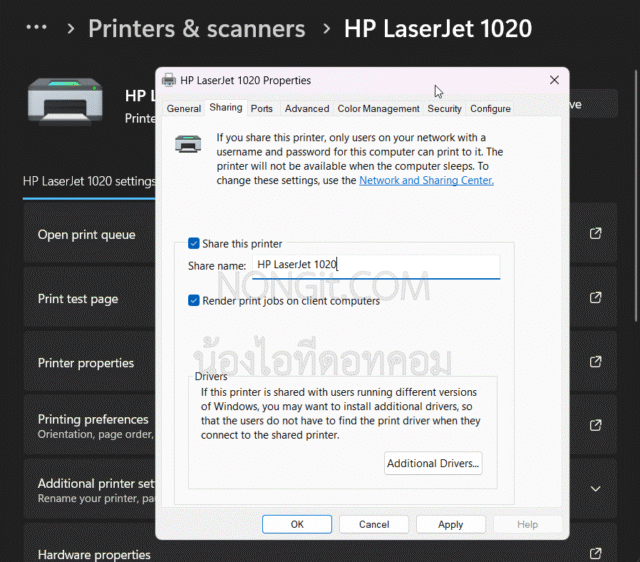Screen dimensions: 640x562
Task: Close the HP LaserJet 1020 Properties dialog
Action: click(554, 80)
